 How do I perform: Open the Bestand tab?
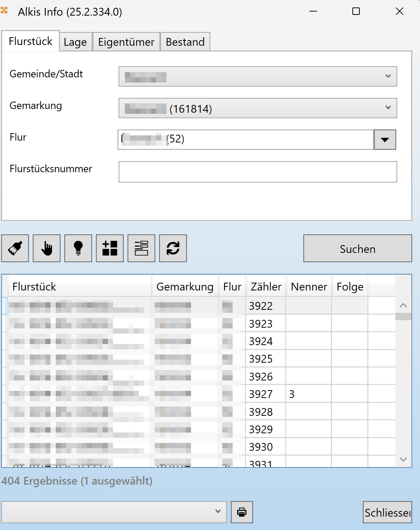(x=185, y=42)
